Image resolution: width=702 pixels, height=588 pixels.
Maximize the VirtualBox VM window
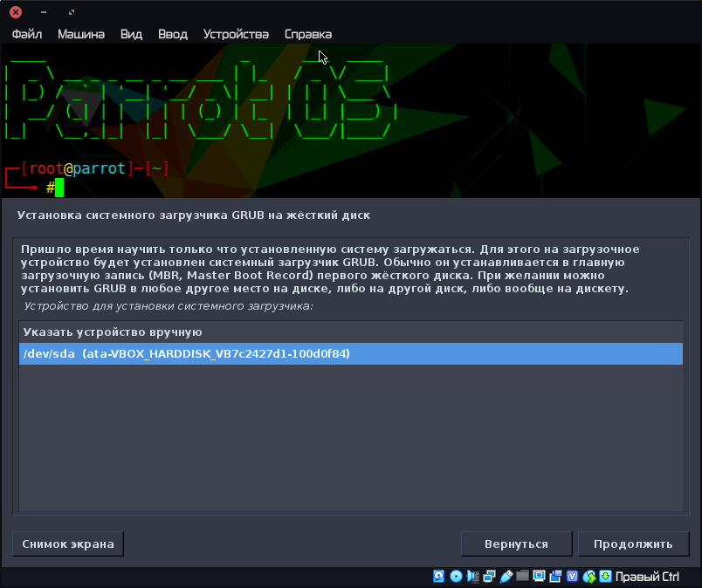[72, 12]
